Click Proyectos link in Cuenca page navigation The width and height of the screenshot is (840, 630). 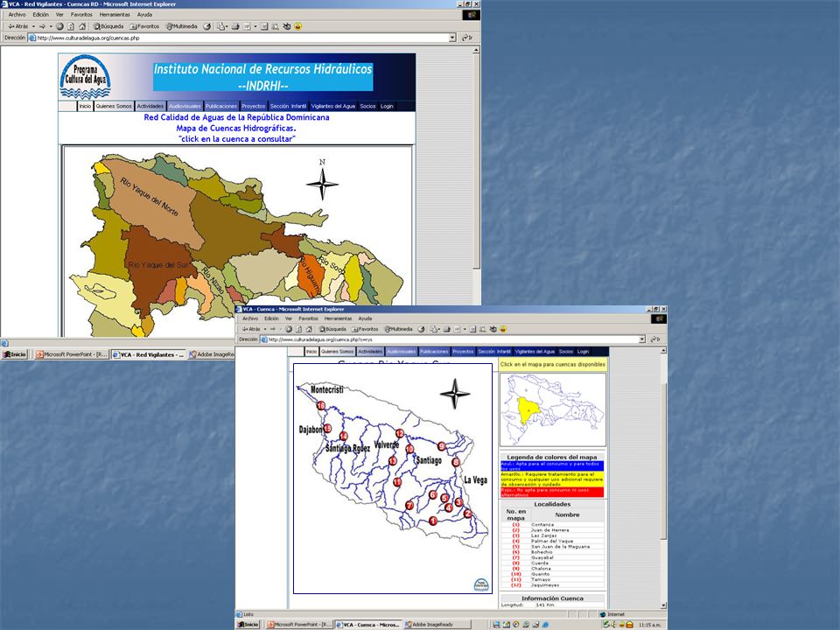coord(463,352)
